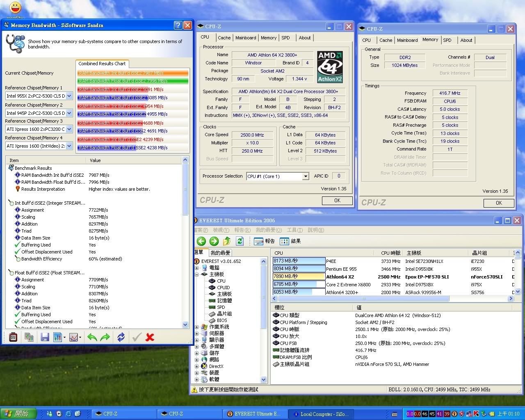Image resolution: width=525 pixels, height=420 pixels.
Task: Collapse the 主機板 node in EVEREST tree
Action: [x=197, y=274]
